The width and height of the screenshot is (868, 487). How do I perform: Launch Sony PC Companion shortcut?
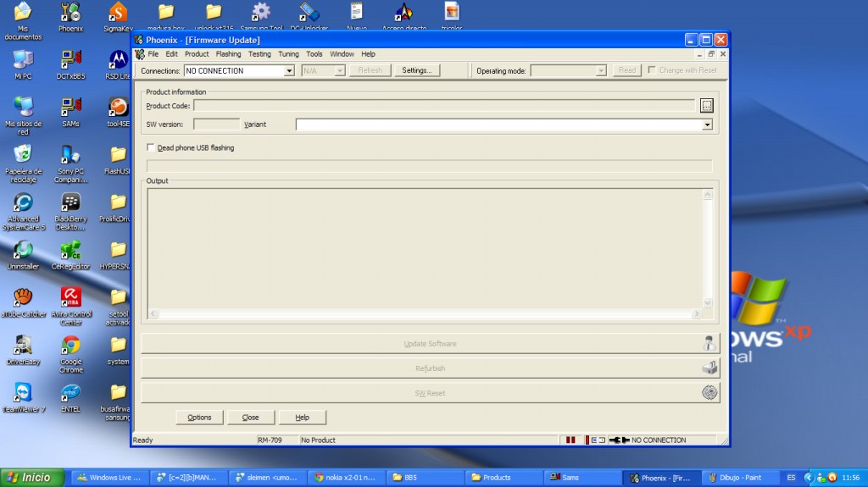point(71,163)
